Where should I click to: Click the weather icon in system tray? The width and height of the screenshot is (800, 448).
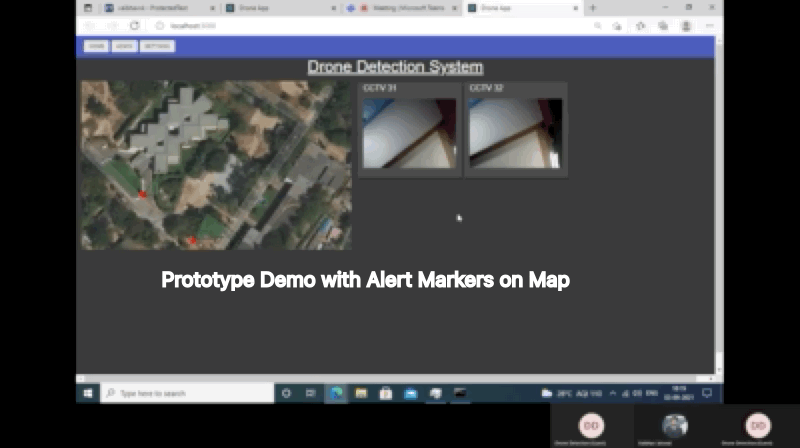546,393
